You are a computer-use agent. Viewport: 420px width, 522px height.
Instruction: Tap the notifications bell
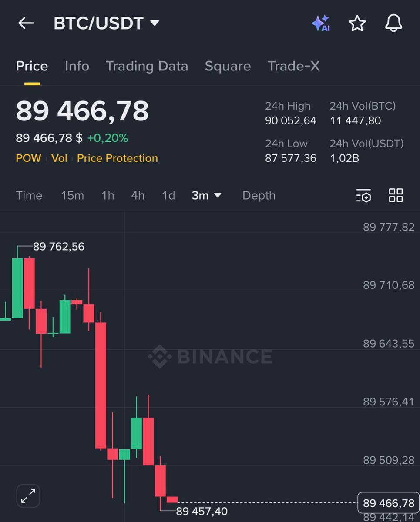coord(393,24)
